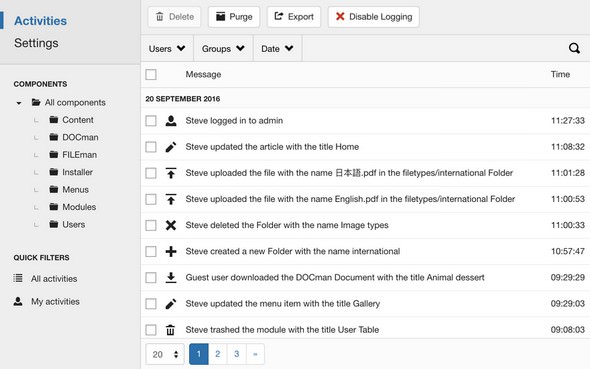Expand the Groups filter dropdown
590x369 pixels.
coord(224,49)
